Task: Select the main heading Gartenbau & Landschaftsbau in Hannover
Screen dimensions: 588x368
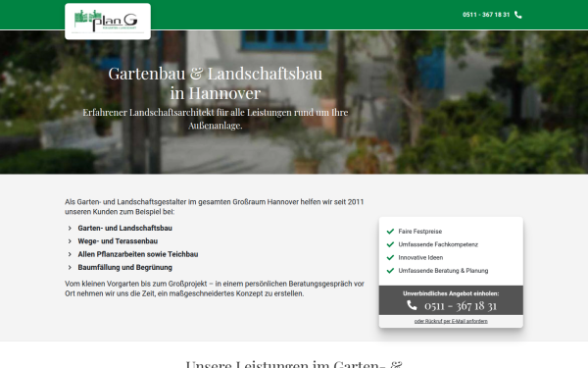Action: [216, 83]
